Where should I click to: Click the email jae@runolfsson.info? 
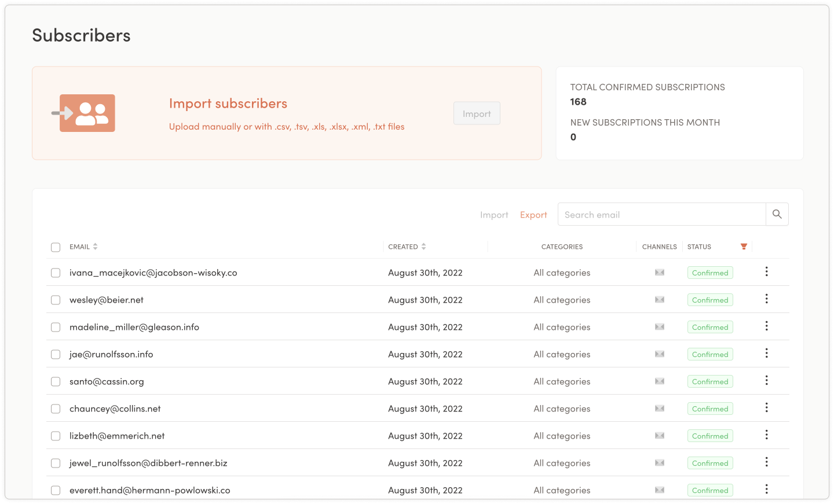[x=111, y=354]
